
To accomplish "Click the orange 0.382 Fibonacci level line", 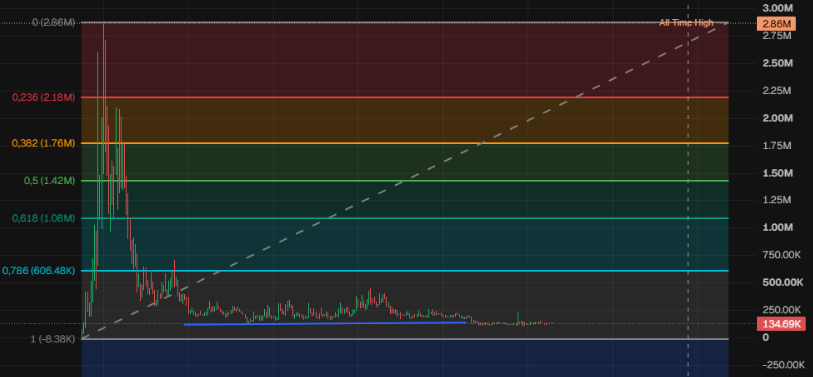I will click(x=404, y=143).
